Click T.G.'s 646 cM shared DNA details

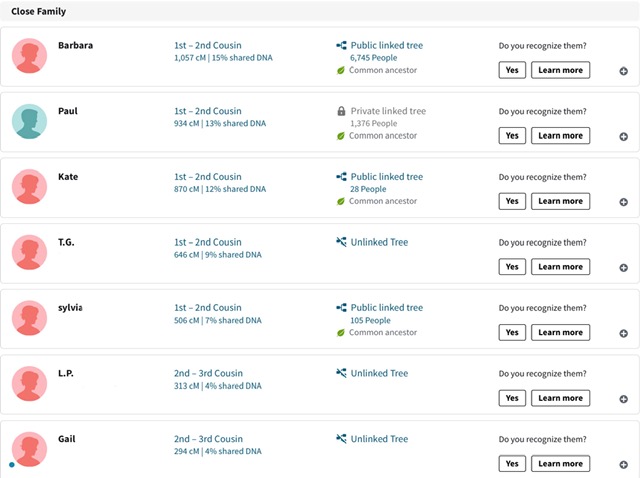[218, 255]
